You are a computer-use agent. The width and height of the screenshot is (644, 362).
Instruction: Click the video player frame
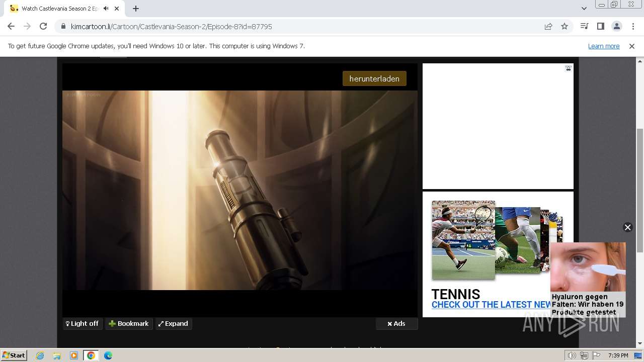(x=240, y=190)
